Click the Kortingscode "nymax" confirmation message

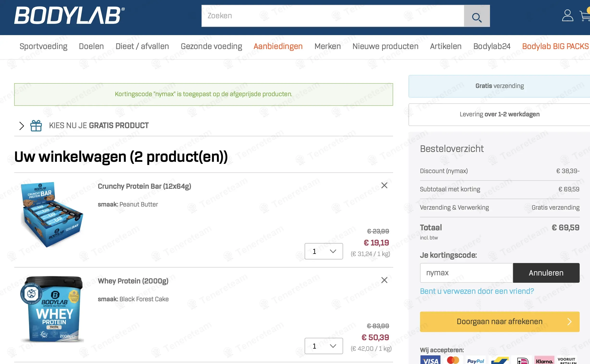pyautogui.click(x=204, y=94)
